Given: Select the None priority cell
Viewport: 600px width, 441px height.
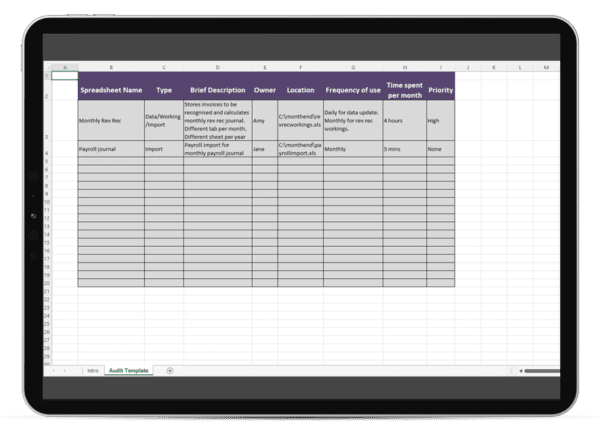Looking at the screenshot, I should (x=440, y=149).
